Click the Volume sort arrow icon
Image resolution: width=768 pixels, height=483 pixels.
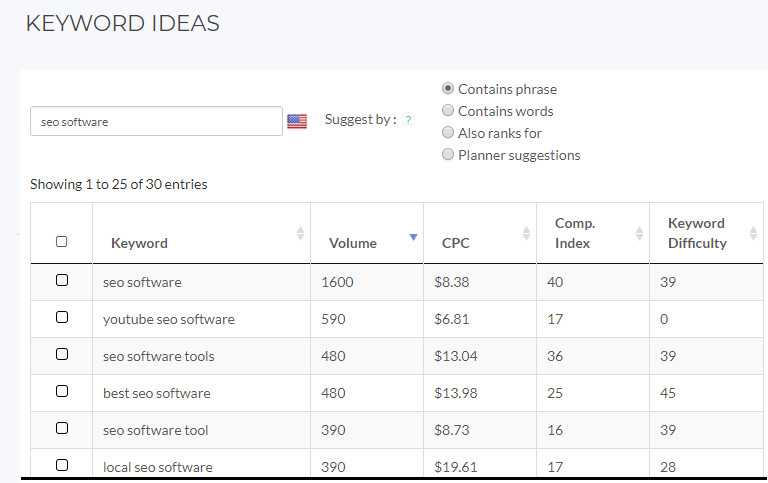(x=413, y=237)
